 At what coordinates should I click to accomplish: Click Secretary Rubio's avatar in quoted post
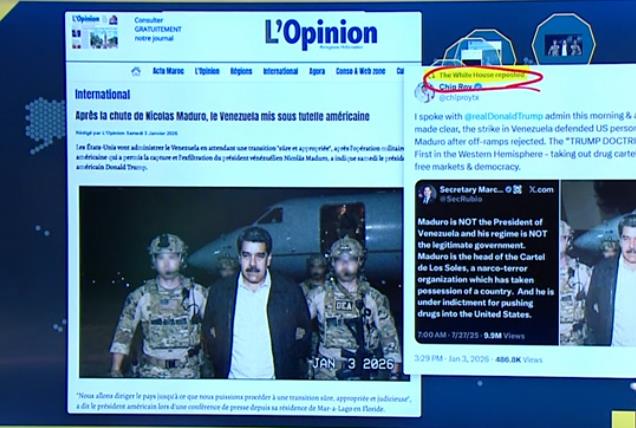point(428,194)
